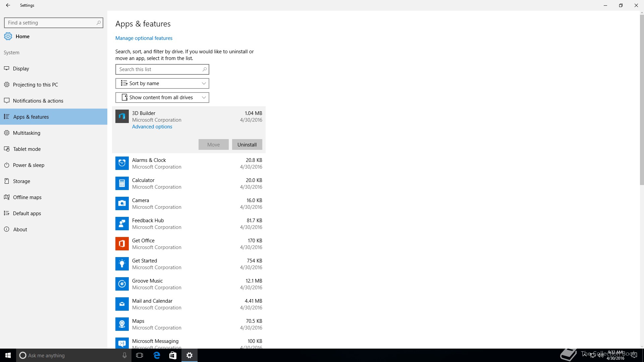Click the magnifier in Search this list
The height and width of the screenshot is (362, 644).
click(204, 69)
